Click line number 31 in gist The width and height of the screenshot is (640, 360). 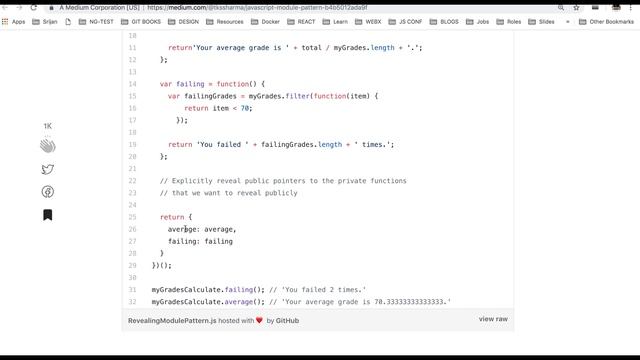132,290
